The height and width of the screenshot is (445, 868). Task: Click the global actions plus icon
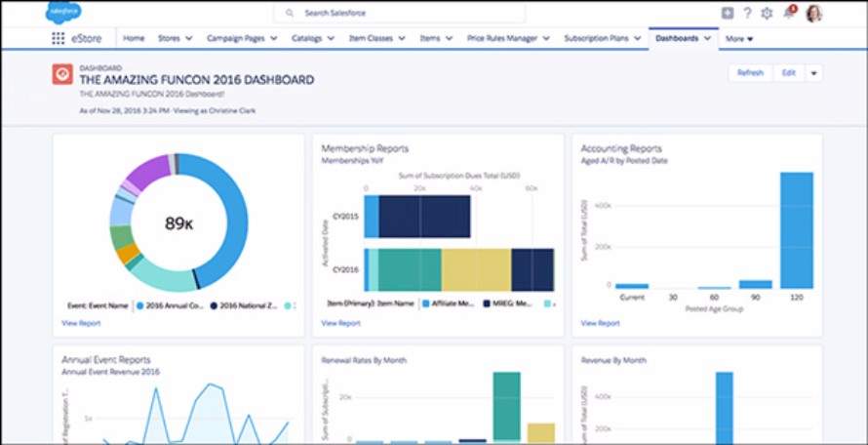point(728,14)
